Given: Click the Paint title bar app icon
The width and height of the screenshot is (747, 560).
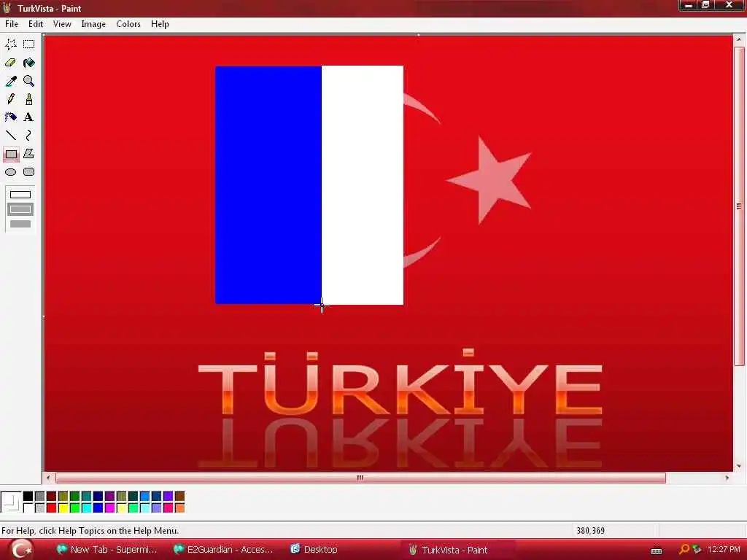Looking at the screenshot, I should [7, 7].
